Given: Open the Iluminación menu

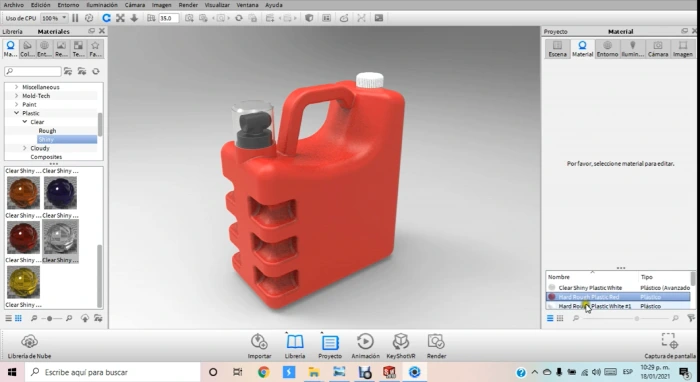Looking at the screenshot, I should (x=102, y=5).
